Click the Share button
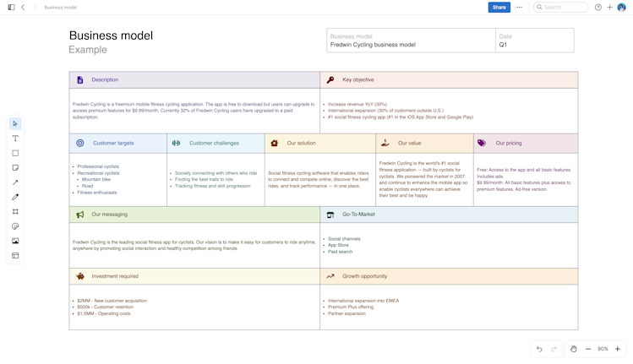The height and width of the screenshot is (364, 633). (x=499, y=8)
